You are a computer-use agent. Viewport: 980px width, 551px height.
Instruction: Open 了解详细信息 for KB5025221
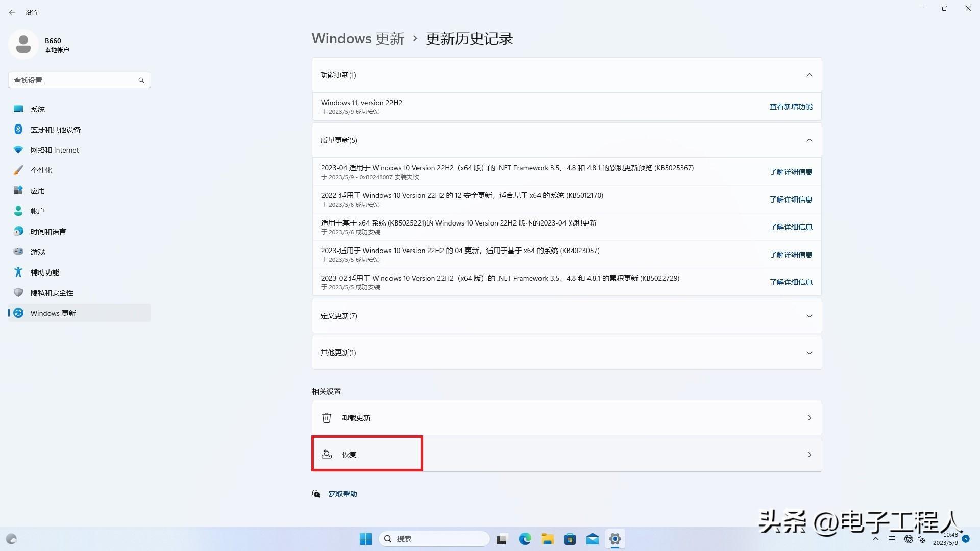click(x=791, y=227)
